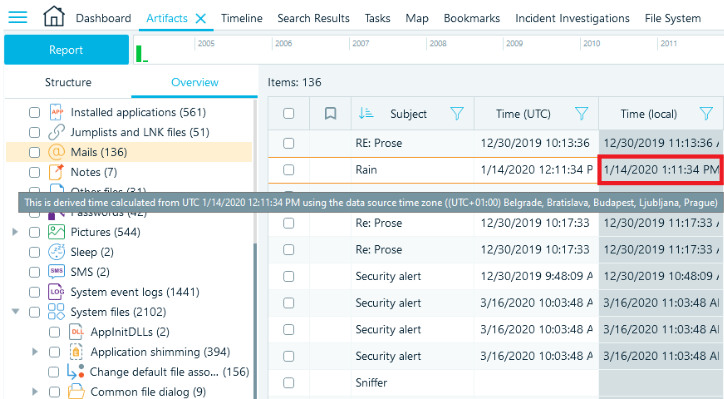Collapse the System files tree node
This screenshot has width=724, height=399.
(x=15, y=312)
